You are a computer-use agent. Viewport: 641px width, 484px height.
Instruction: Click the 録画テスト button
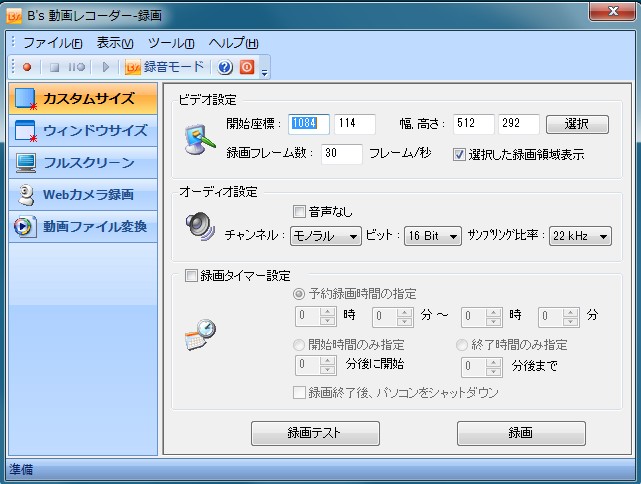tap(315, 433)
